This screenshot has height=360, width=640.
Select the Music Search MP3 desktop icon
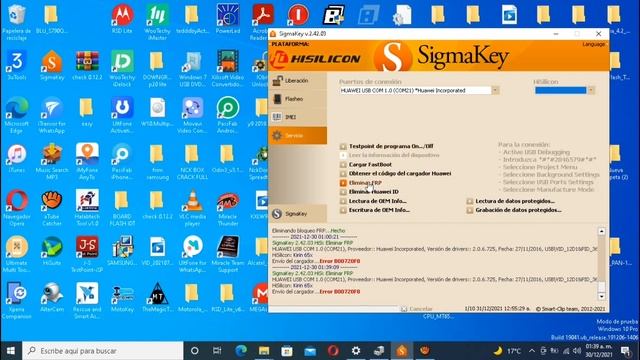pyautogui.click(x=52, y=161)
